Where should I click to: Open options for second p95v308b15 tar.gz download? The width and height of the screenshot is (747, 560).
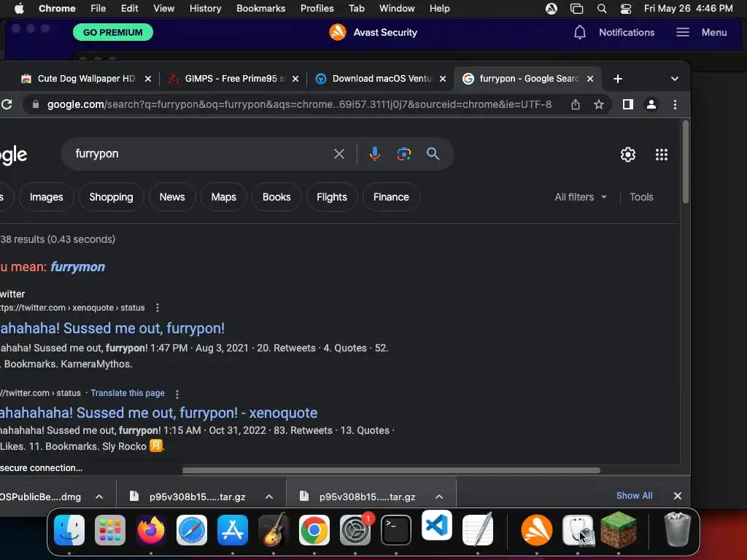439,497
